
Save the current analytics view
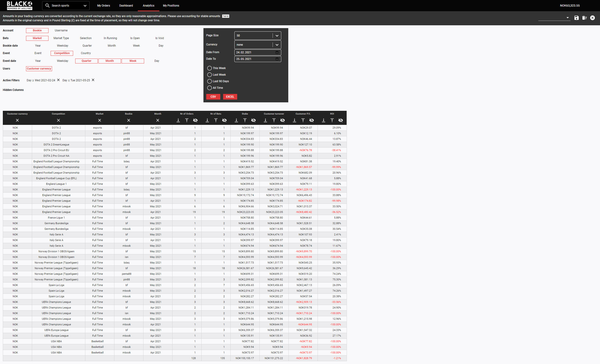click(576, 18)
